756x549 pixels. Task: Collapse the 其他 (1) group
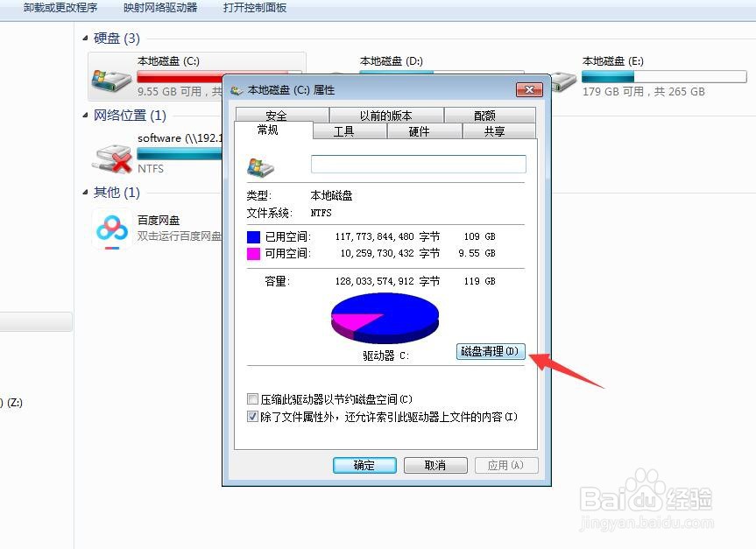tap(85, 193)
